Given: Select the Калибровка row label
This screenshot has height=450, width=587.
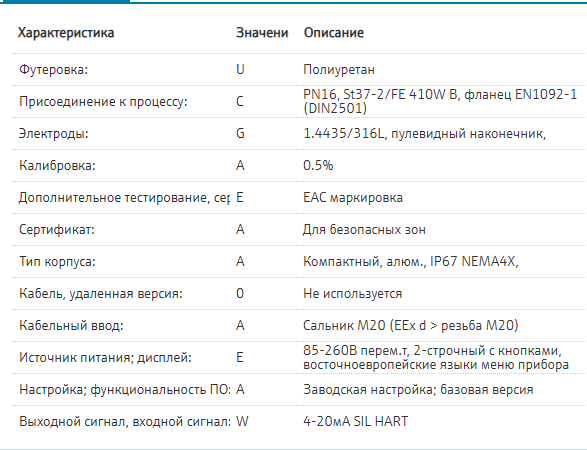Looking at the screenshot, I should pos(57,165).
